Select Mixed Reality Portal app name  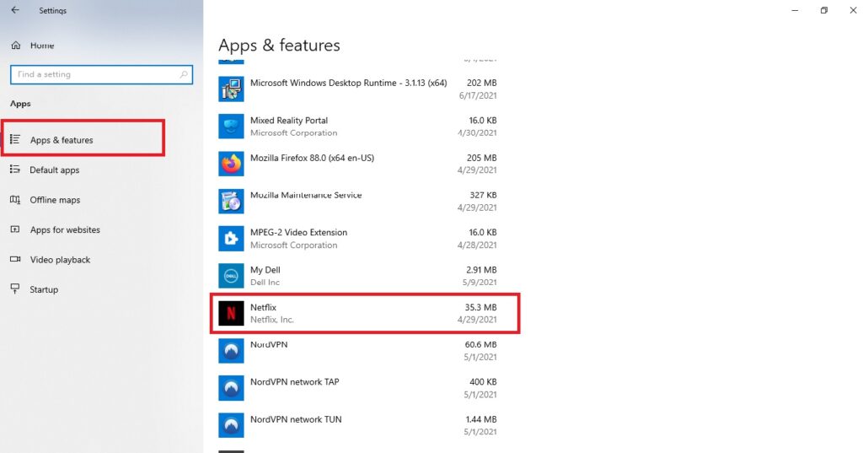click(289, 121)
